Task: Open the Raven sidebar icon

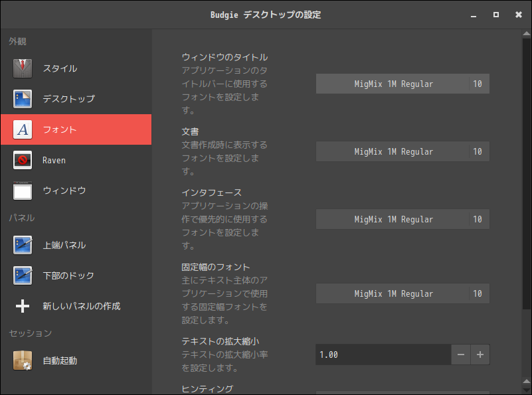Action: 23,160
